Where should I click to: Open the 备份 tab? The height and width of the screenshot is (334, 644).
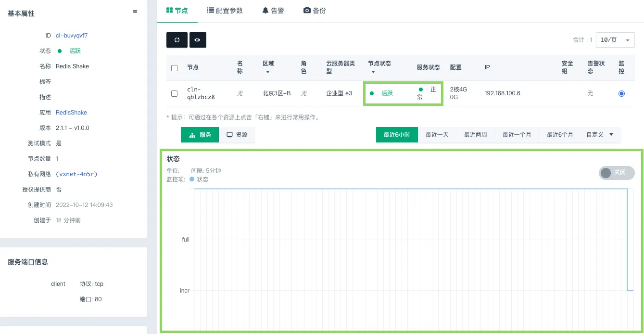click(x=315, y=11)
